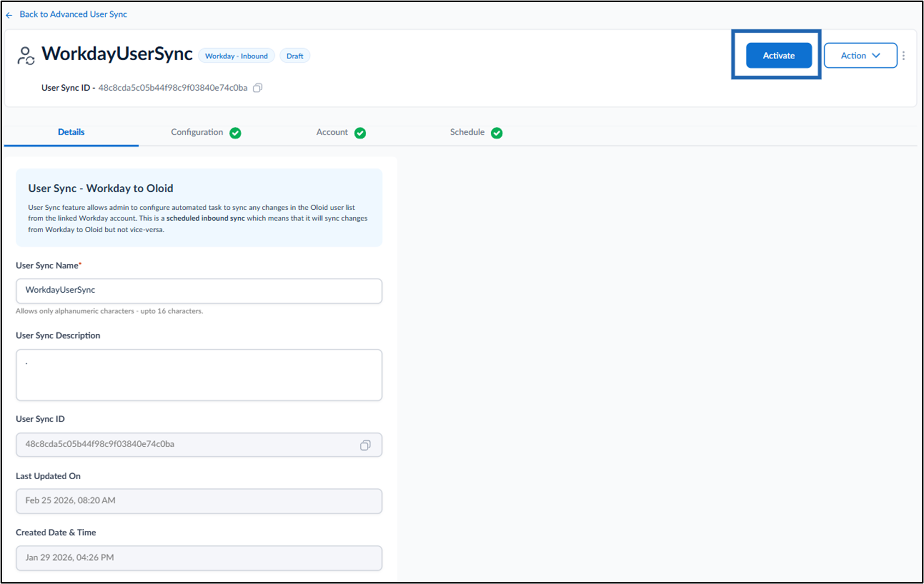The width and height of the screenshot is (924, 584).
Task: Click the Schedule green checkmark icon
Action: (x=497, y=133)
